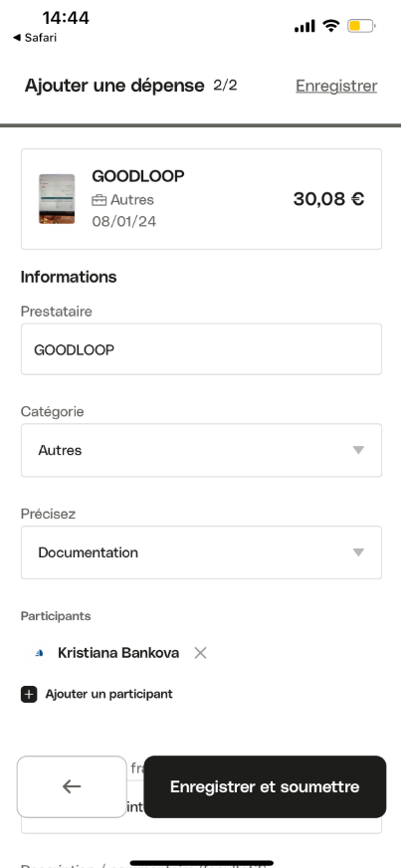Tap Enregistrer et soumettre button
This screenshot has width=401, height=868.
click(265, 786)
